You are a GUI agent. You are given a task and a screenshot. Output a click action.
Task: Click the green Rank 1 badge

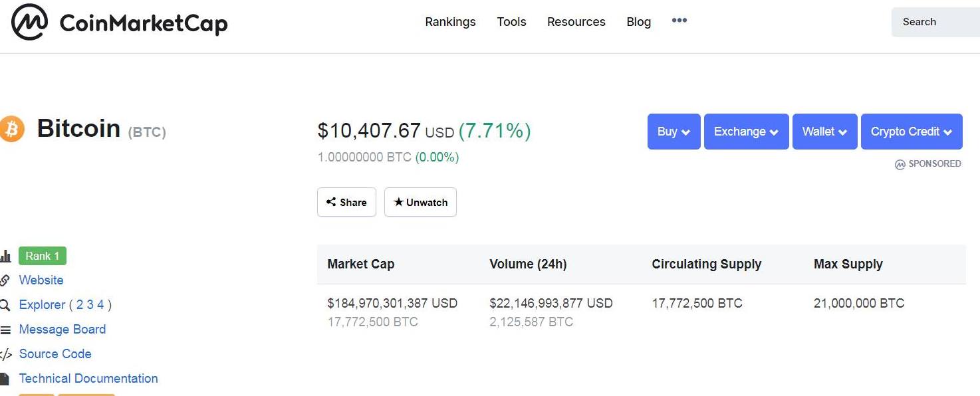[x=43, y=256]
